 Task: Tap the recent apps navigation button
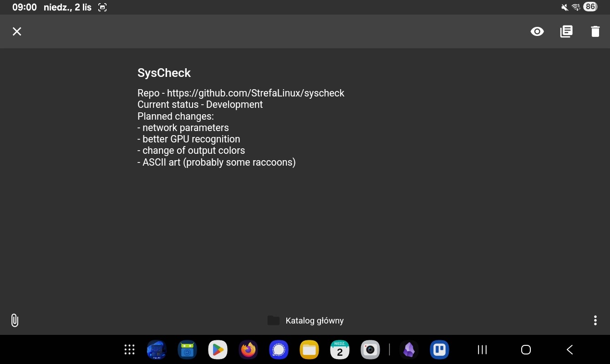click(x=482, y=349)
